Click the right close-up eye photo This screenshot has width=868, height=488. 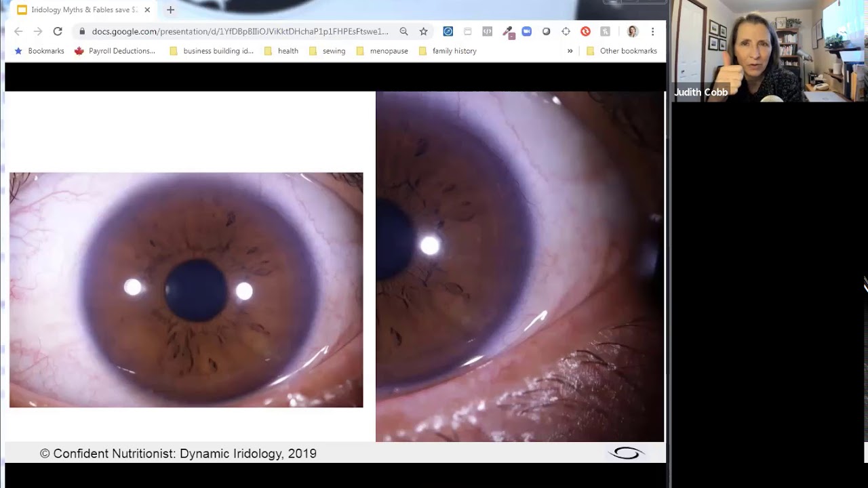coord(520,266)
